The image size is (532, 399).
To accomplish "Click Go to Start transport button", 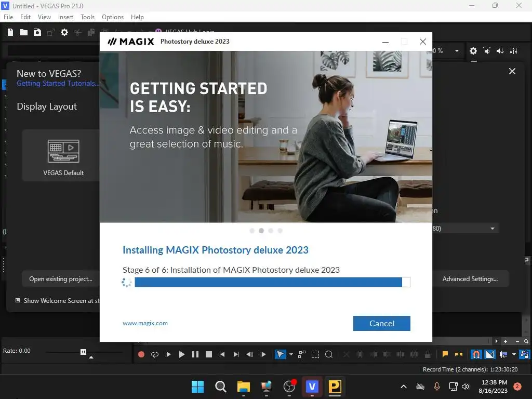I will [222, 354].
